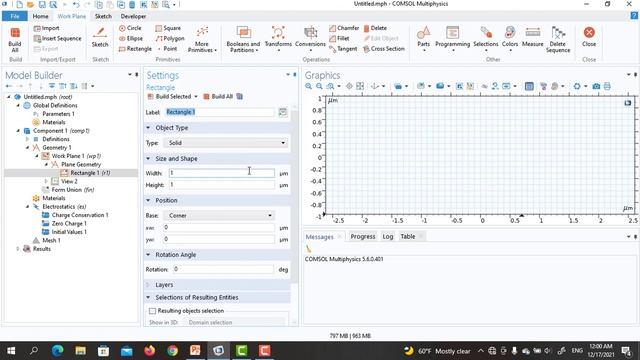Switch to the Sketch ribbon tab
Viewport: 640px width, 360px height.
[x=103, y=16]
